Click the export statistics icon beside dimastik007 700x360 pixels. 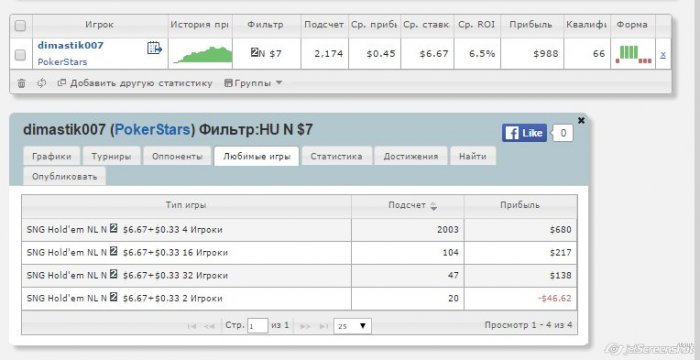(x=154, y=48)
